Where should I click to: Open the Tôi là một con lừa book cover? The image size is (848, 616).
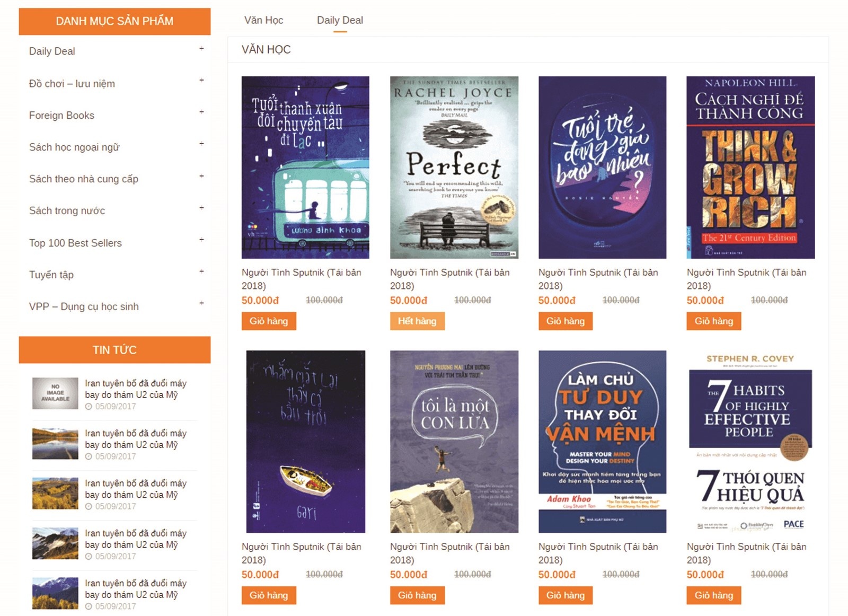tap(454, 442)
